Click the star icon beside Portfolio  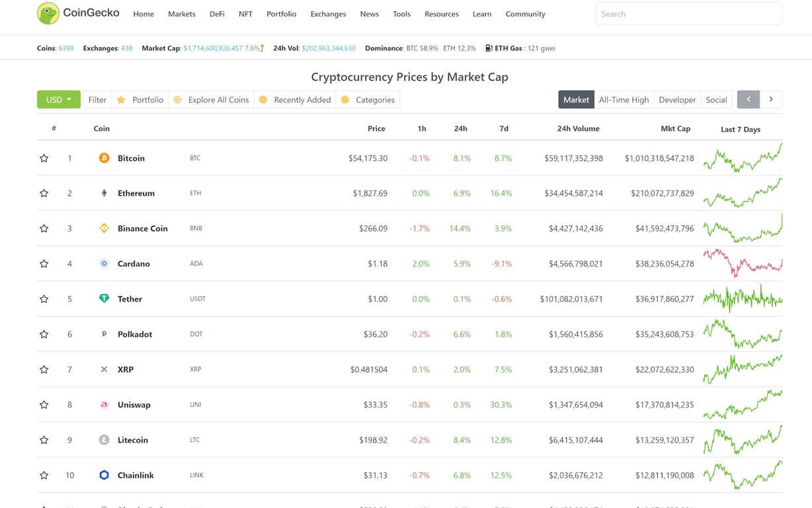pos(120,99)
